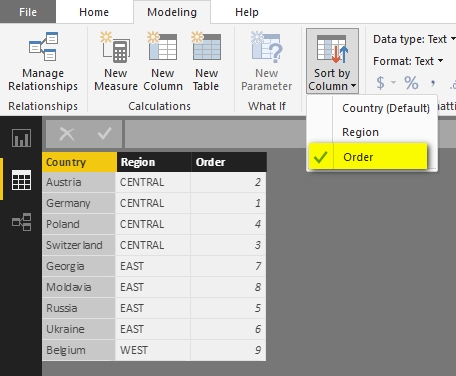
Task: Open the Help ribbon tab
Action: [x=247, y=12]
